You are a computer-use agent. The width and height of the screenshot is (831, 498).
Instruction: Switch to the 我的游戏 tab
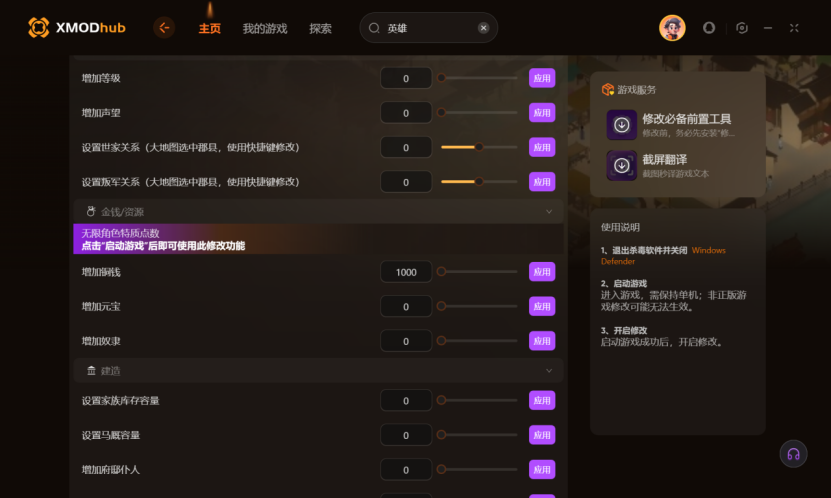click(x=264, y=29)
